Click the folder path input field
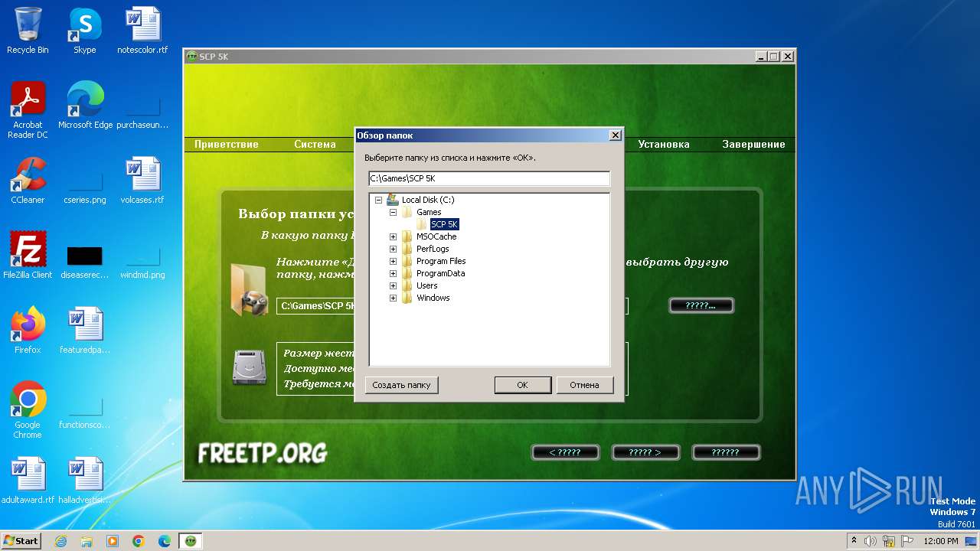Image resolution: width=980 pixels, height=551 pixels. [489, 178]
